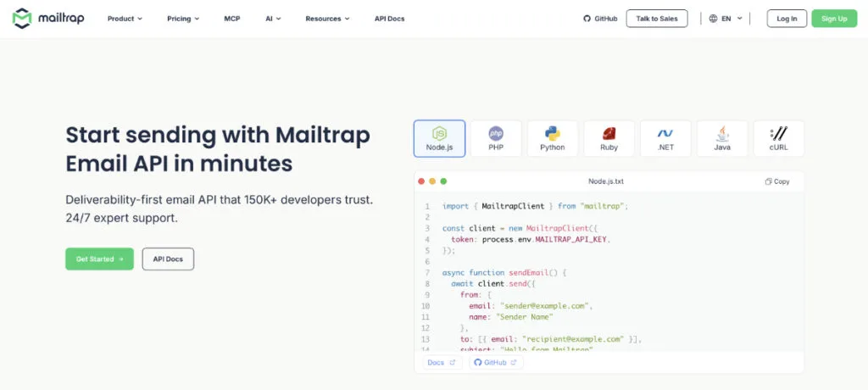Expand the Pricing menu
Screen dimensions: 868x390
(184, 19)
